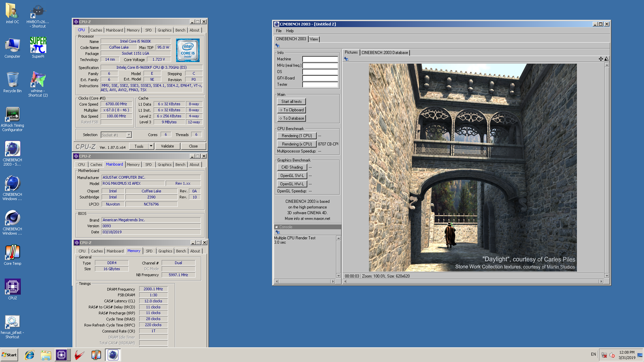Click the CINEBENCH toolbar pin icon below the tabs
The width and height of the screenshot is (644, 362).
pyautogui.click(x=277, y=45)
